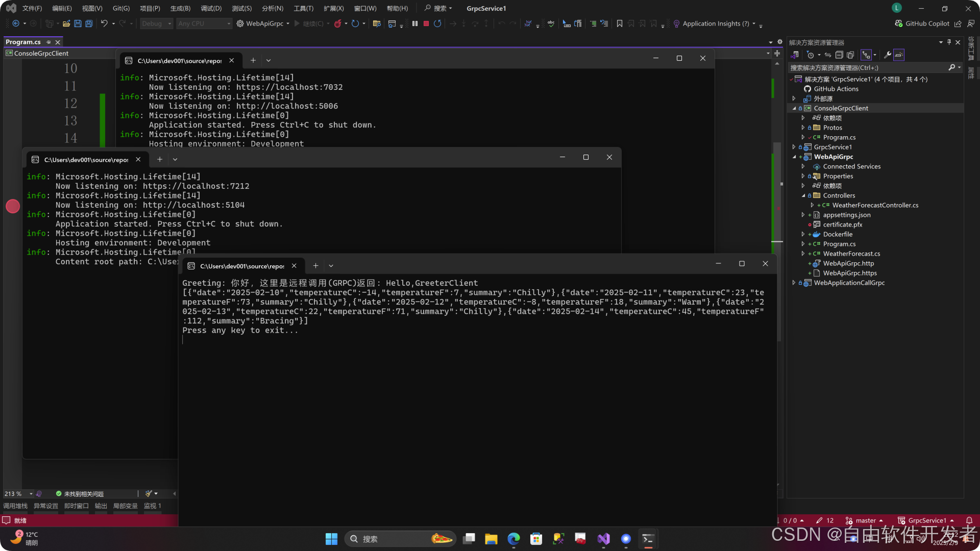The image size is (980, 551).
Task: Click the Save file icon
Action: click(x=78, y=23)
